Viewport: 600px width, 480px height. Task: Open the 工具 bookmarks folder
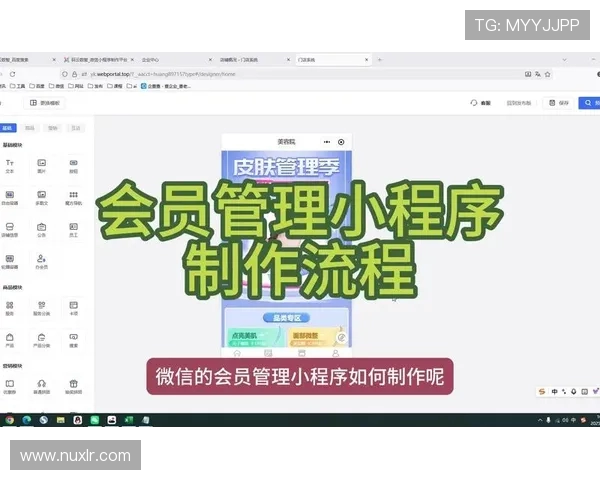17,86
